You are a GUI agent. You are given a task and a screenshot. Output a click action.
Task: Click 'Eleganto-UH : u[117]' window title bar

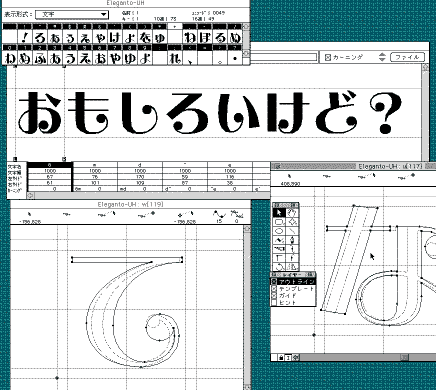pos(353,166)
